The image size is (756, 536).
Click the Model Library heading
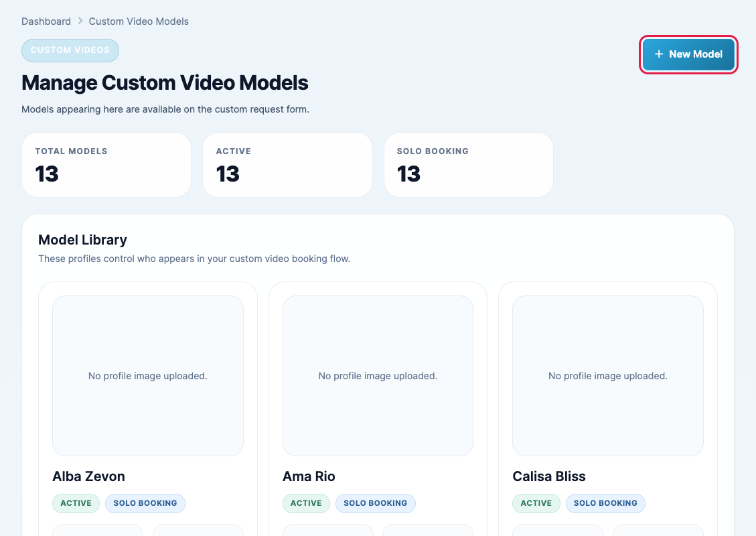click(x=82, y=240)
